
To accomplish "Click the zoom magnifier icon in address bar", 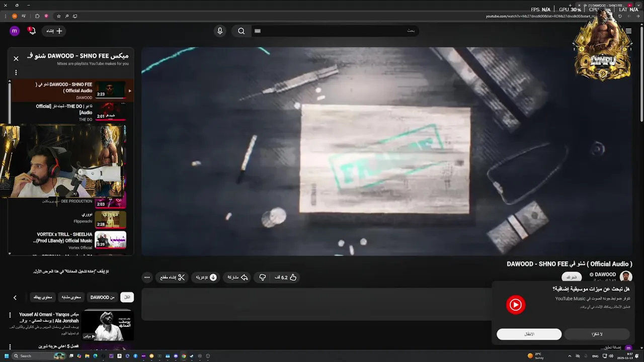I will [x=67, y=16].
